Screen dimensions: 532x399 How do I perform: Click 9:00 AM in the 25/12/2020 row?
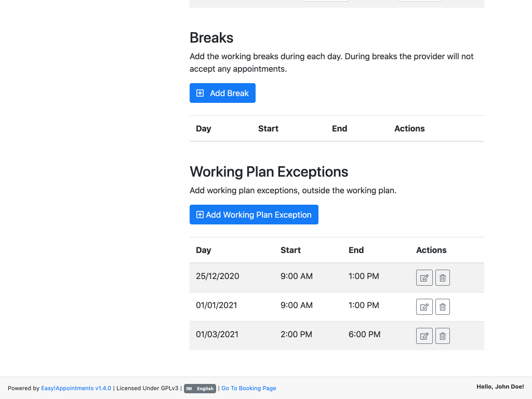tap(297, 276)
